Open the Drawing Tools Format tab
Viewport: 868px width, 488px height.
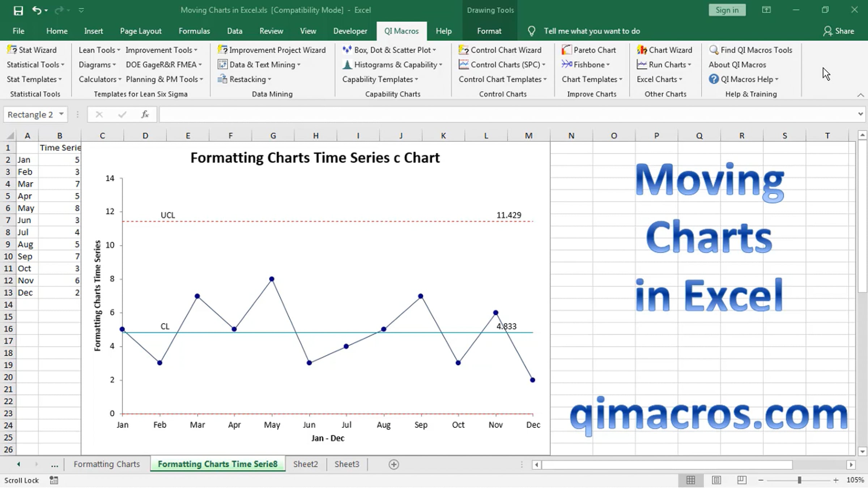(x=489, y=31)
